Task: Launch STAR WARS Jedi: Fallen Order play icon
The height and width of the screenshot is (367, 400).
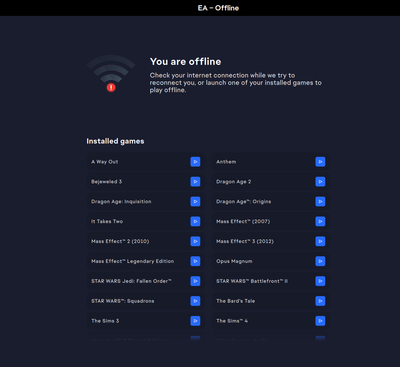Action: [195, 281]
